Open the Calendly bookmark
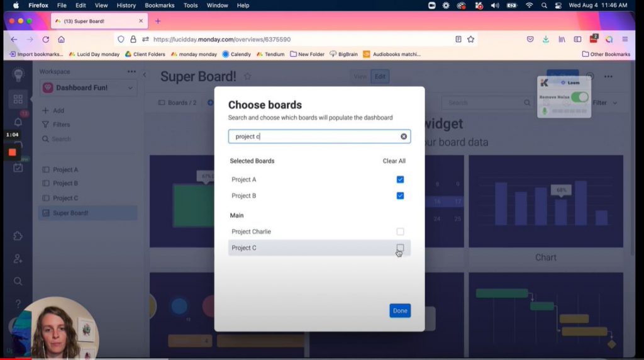 pos(236,54)
